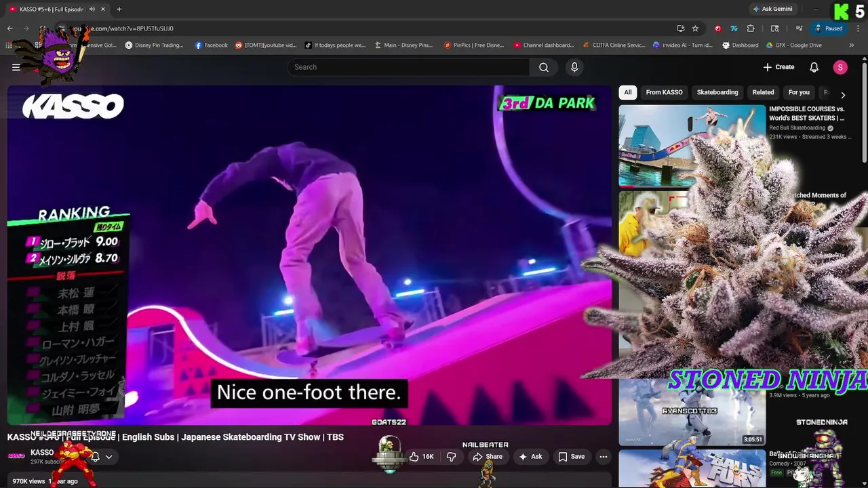The width and height of the screenshot is (868, 488).
Task: Show more chips with the right arrow
Action: click(x=843, y=95)
